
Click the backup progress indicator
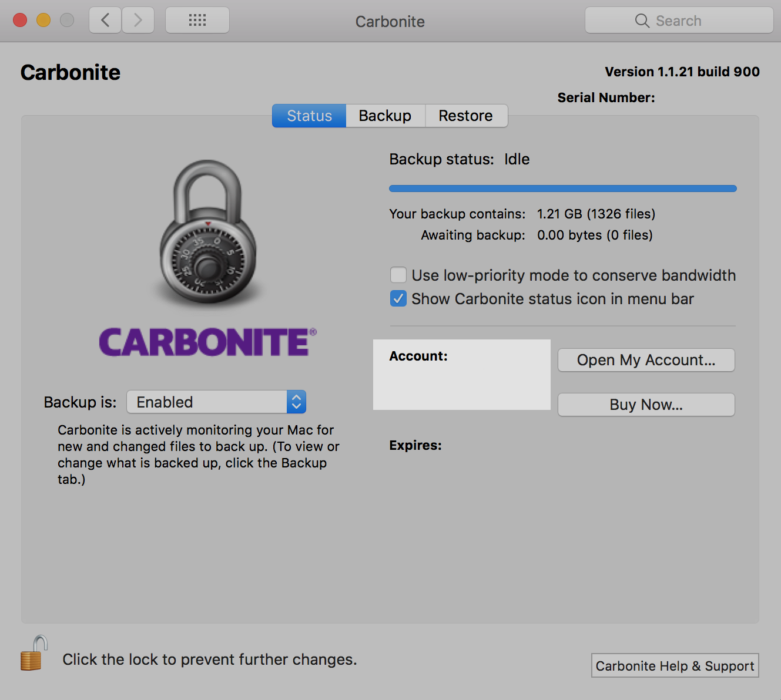click(x=562, y=188)
